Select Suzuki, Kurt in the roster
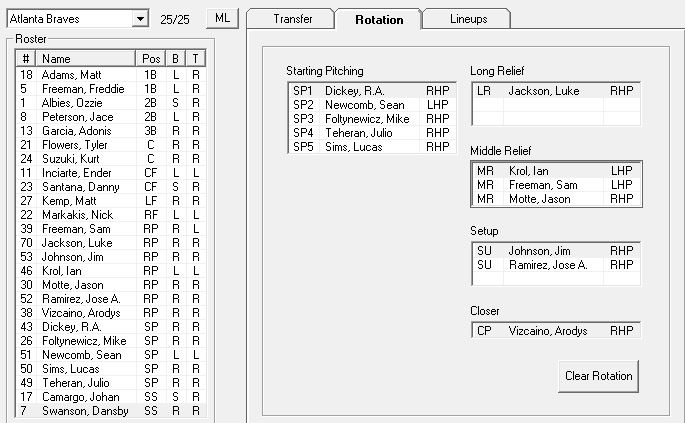This screenshot has height=423, width=685. point(111,159)
